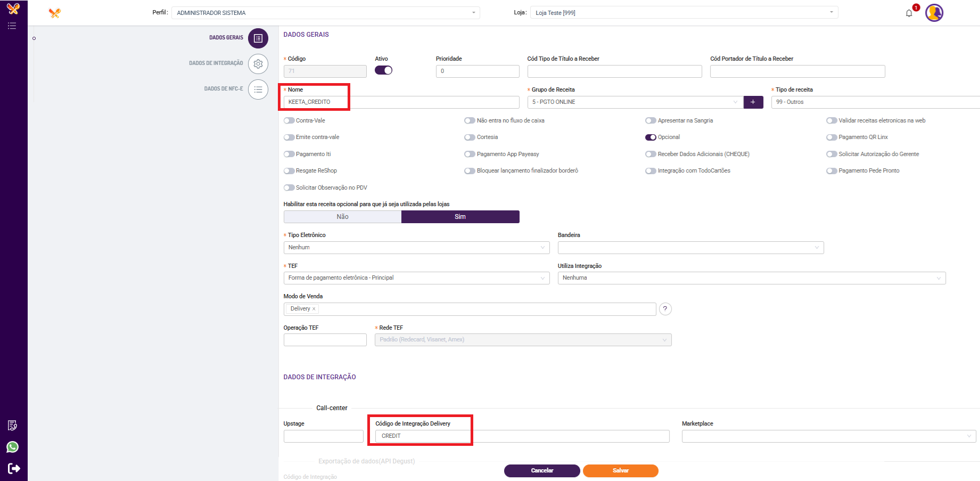Click the Dados de Integração gear icon
The width and height of the screenshot is (980, 481).
coord(258,64)
